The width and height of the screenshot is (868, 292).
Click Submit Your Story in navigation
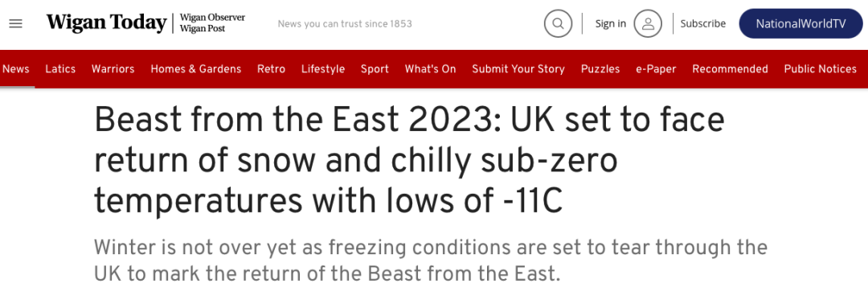pos(518,69)
